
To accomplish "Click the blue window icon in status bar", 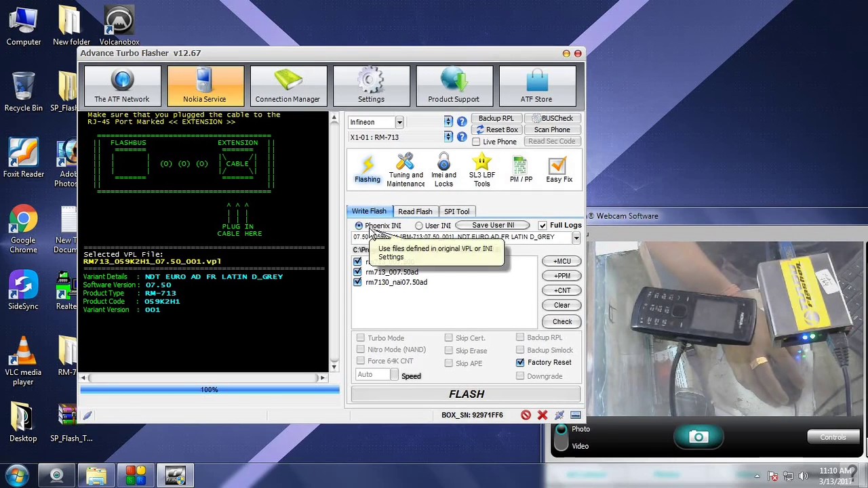I will click(x=576, y=415).
